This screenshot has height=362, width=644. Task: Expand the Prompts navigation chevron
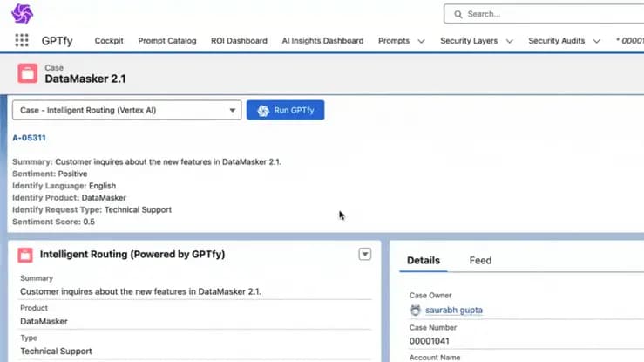pos(422,41)
